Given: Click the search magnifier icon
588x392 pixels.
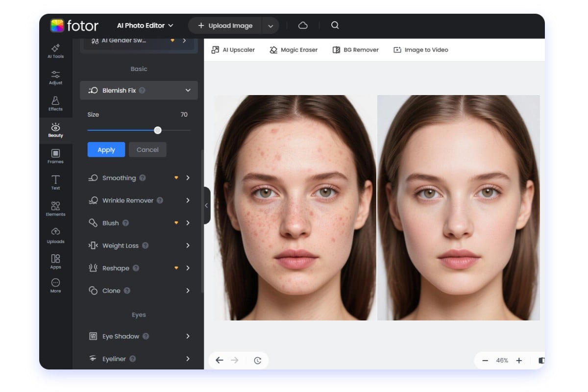Looking at the screenshot, I should point(335,25).
